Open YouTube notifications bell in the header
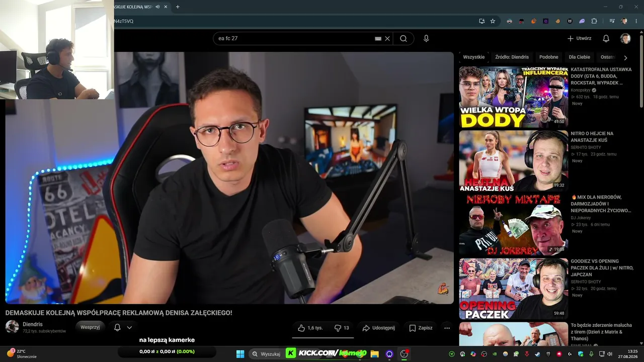 click(x=606, y=39)
